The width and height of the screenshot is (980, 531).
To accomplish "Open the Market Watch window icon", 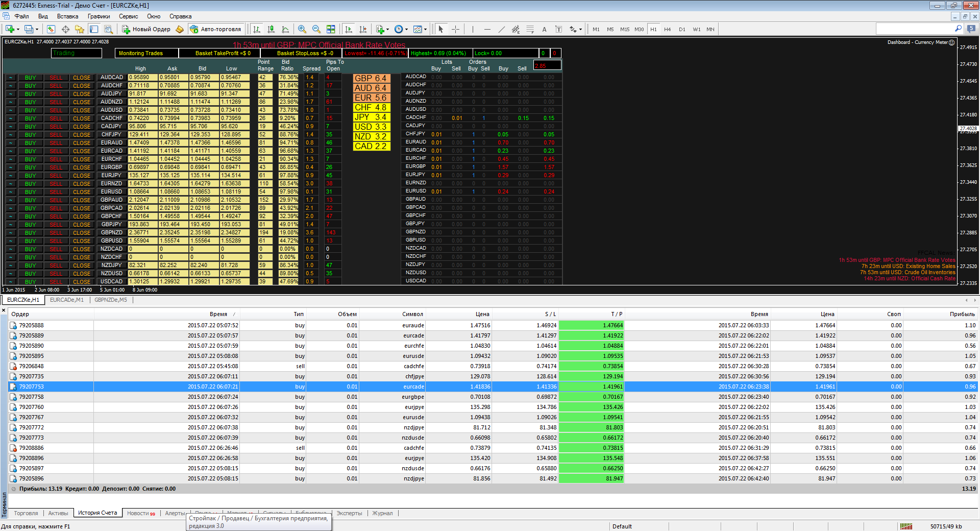I will click(x=51, y=29).
